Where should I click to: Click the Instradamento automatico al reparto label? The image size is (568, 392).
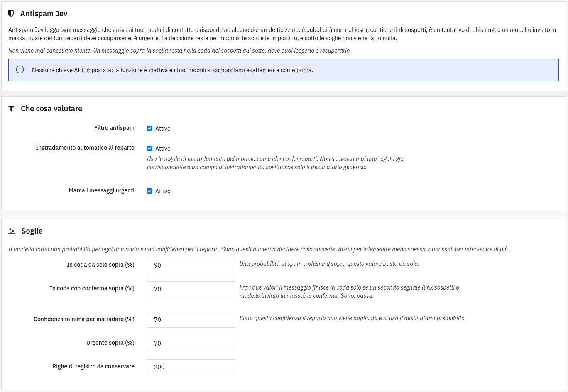pyautogui.click(x=85, y=148)
